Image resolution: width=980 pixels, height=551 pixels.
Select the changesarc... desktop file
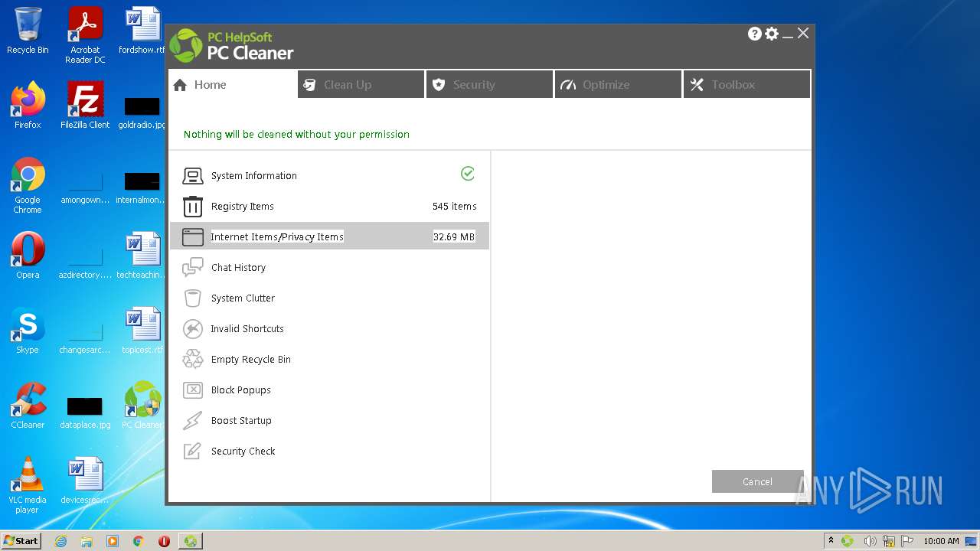(x=85, y=340)
